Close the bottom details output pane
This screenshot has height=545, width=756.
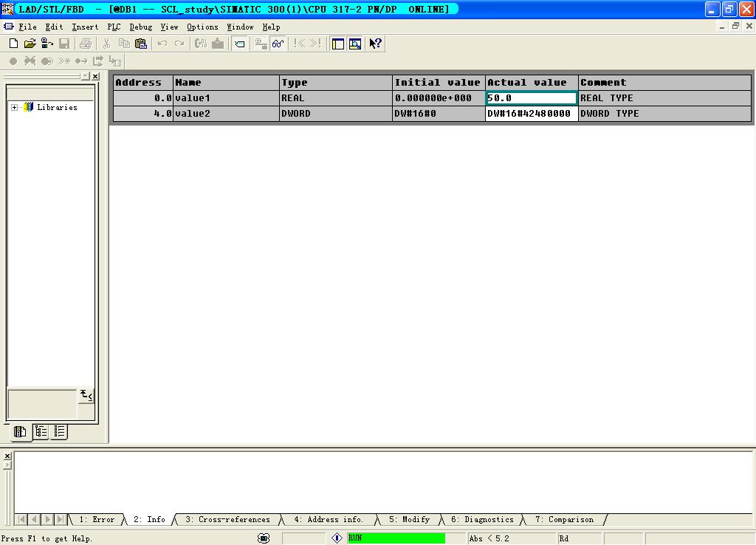7,456
